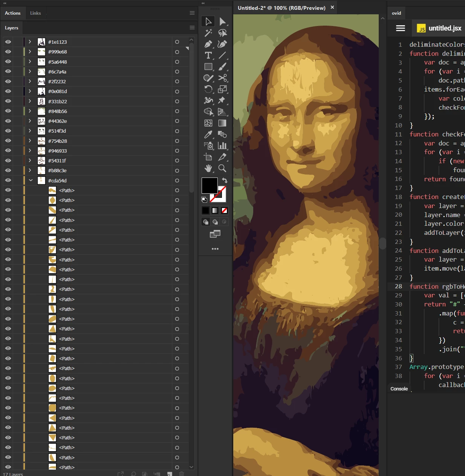465x476 pixels.
Task: Select the Hand tool
Action: (208, 168)
